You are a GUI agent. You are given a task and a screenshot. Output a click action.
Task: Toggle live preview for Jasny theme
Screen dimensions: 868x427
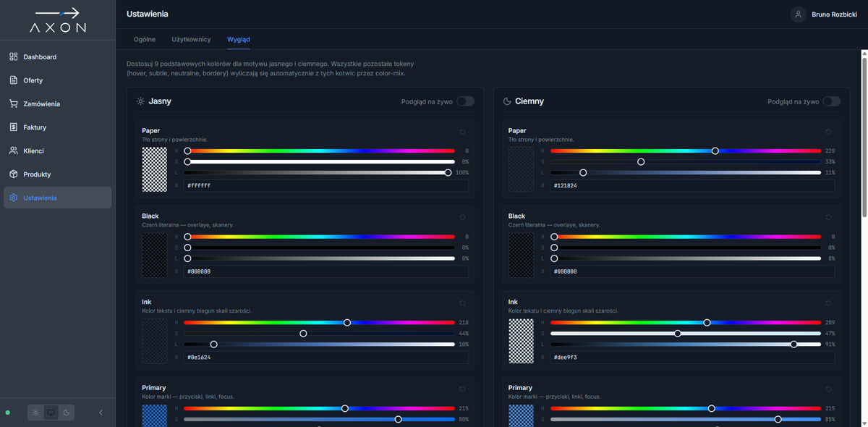click(x=465, y=101)
